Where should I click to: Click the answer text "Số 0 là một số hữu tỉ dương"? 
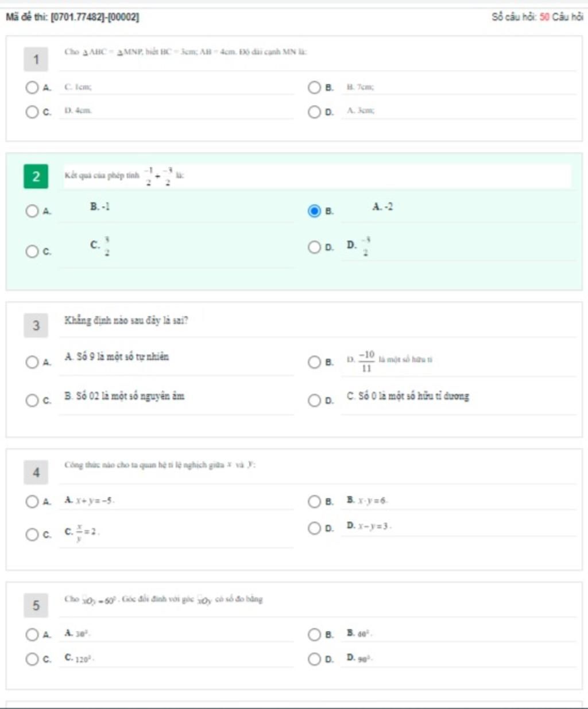(x=408, y=396)
